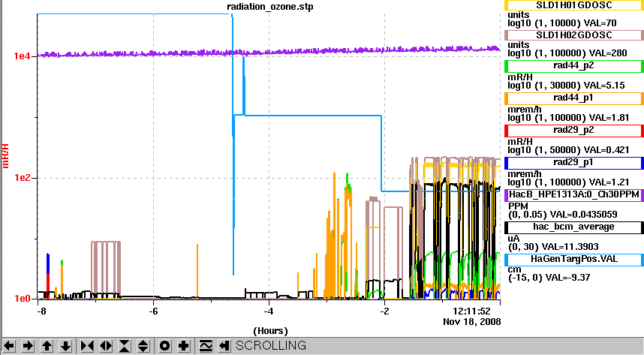Click the outward-pointing horizontal triangles zoom icon
644x355 pixels.
pyautogui.click(x=106, y=346)
